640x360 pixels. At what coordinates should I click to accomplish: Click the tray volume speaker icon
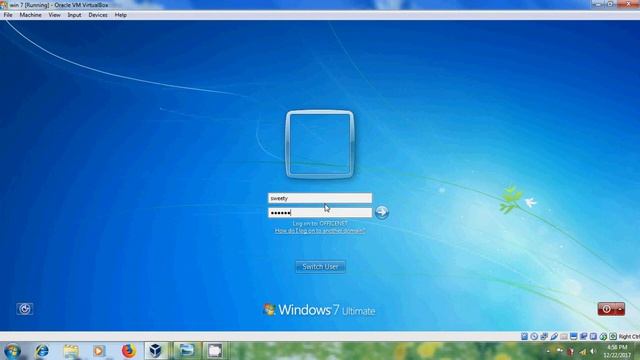coord(593,351)
